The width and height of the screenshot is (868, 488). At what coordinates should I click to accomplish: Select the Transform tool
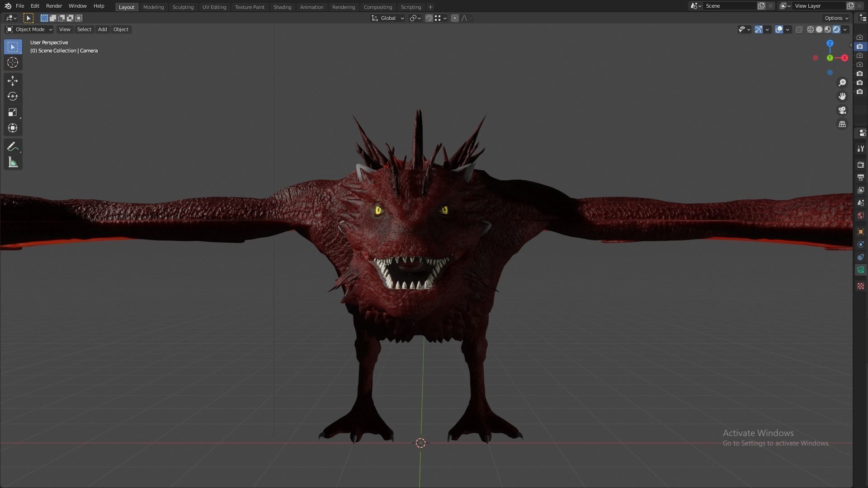pyautogui.click(x=13, y=128)
